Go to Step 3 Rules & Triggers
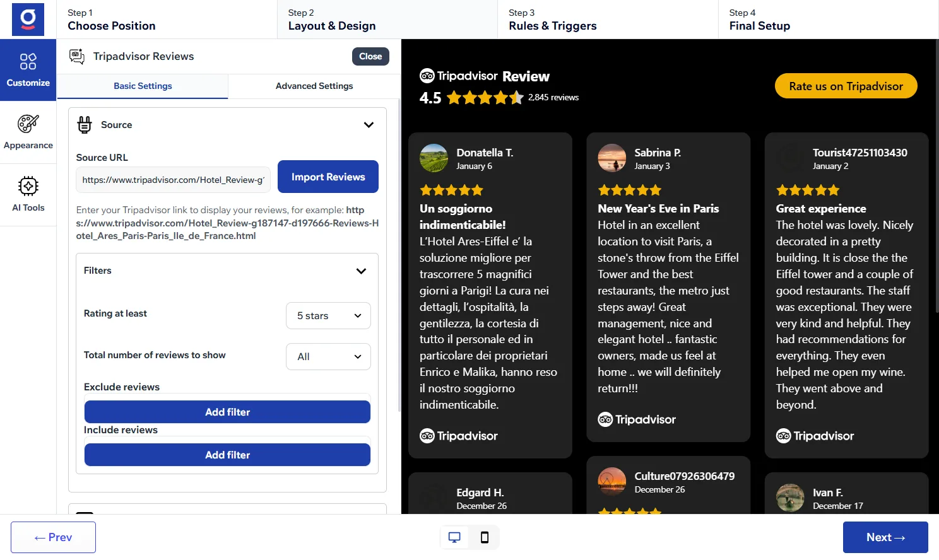This screenshot has width=939, height=560. tap(608, 20)
